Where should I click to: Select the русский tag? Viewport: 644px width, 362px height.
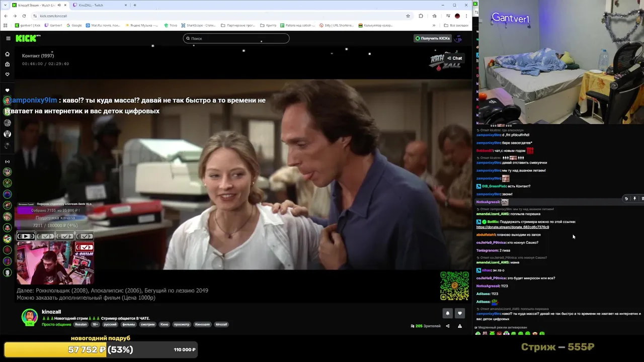tap(110, 324)
